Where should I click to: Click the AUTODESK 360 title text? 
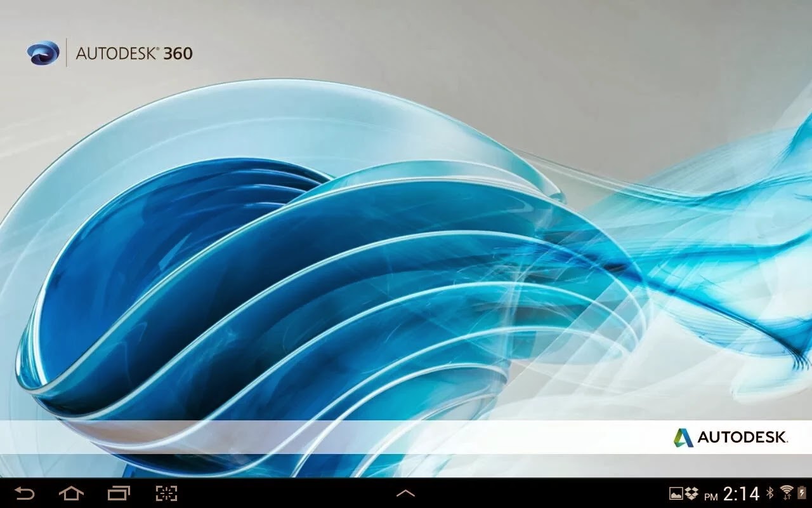tap(134, 53)
